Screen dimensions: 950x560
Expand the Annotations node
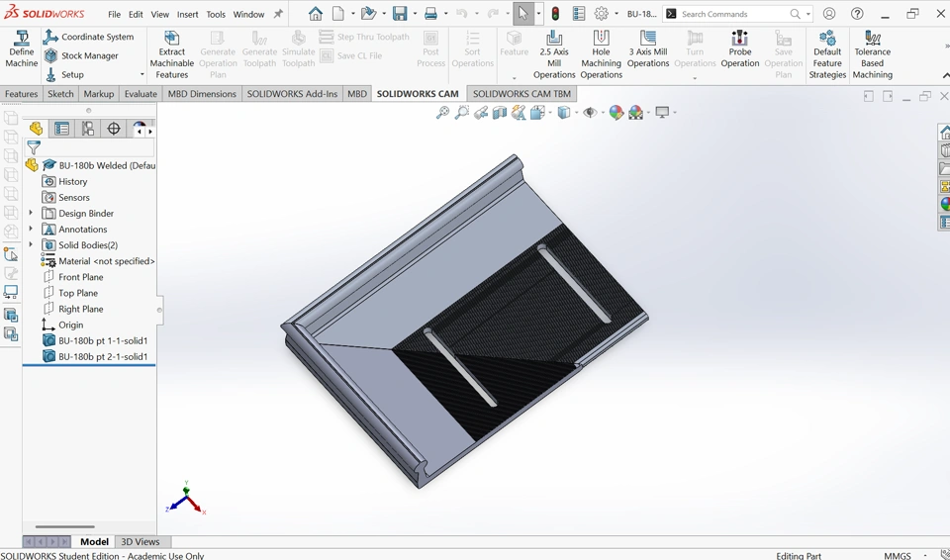pyautogui.click(x=31, y=229)
